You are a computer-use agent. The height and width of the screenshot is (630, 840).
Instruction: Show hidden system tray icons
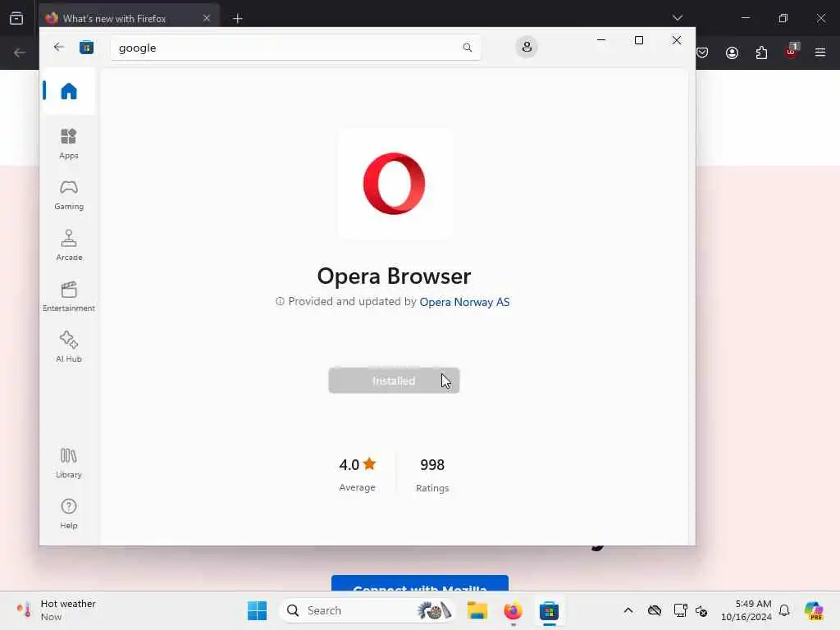tap(628, 610)
